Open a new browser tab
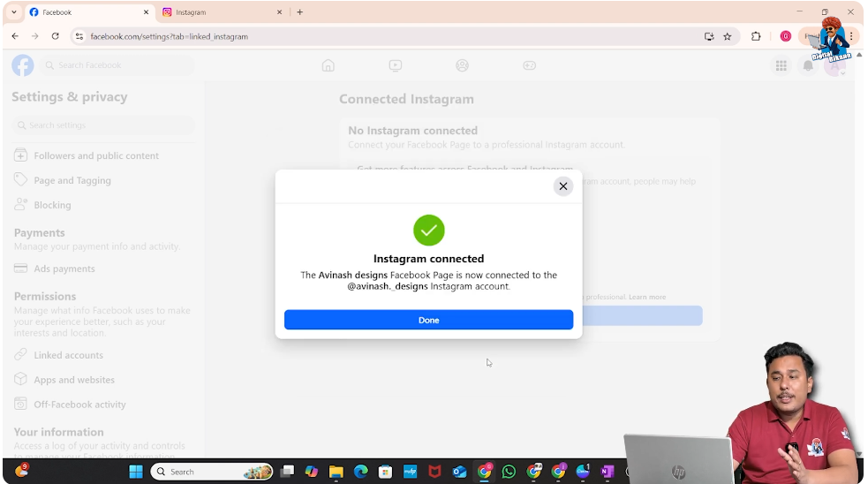This screenshot has height=484, width=868. 299,12
